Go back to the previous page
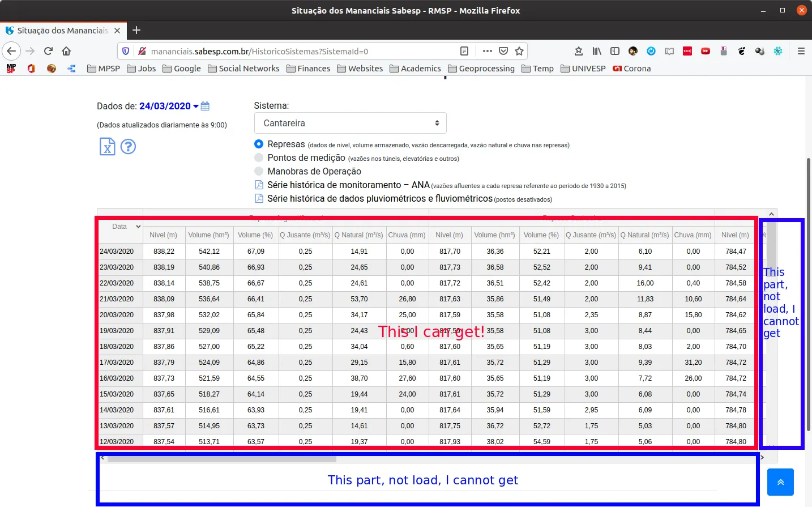This screenshot has height=507, width=812. click(x=11, y=51)
